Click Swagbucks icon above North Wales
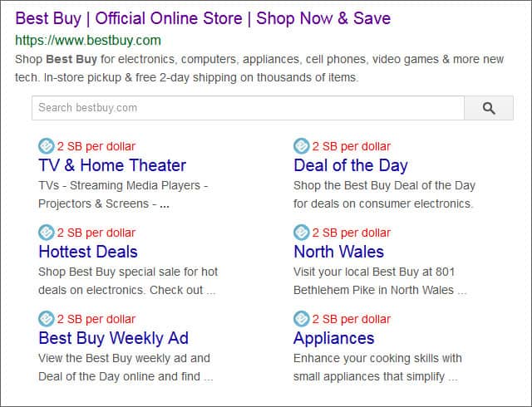This screenshot has width=532, height=407. [x=301, y=233]
